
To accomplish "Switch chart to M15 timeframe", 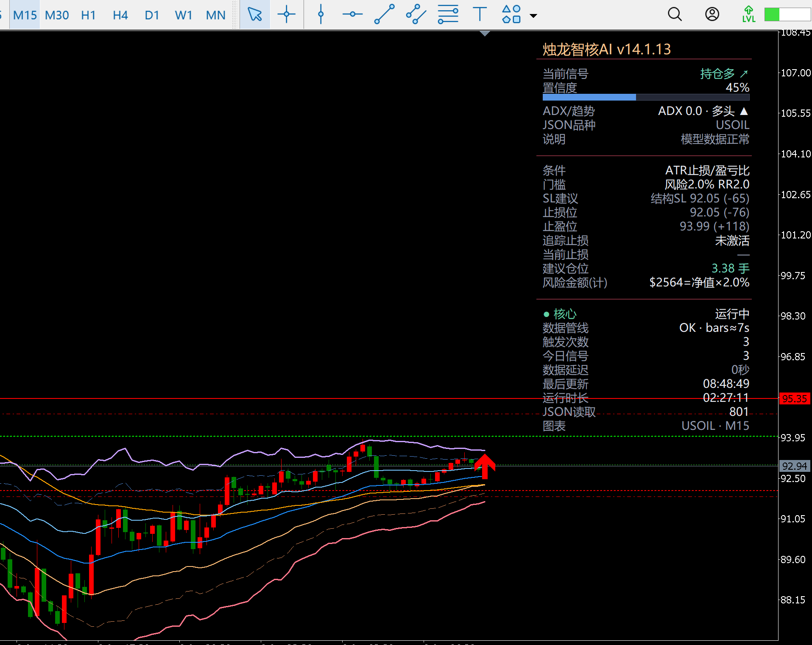I will point(25,15).
